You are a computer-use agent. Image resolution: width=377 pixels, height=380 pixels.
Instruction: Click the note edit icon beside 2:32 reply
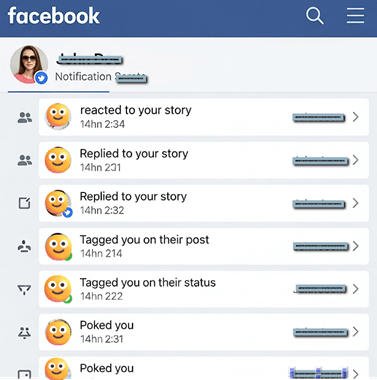(24, 203)
